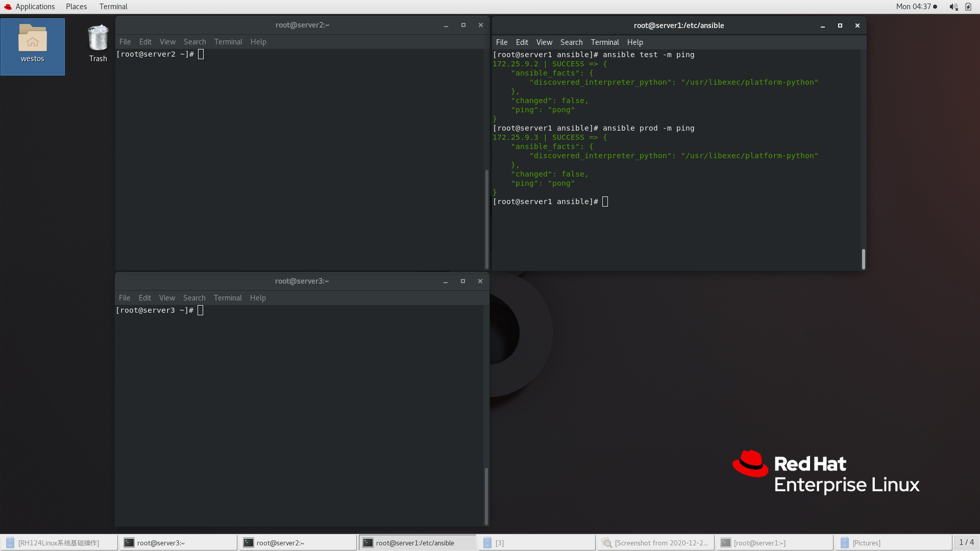Open Edit menu in server2 terminal
Viewport: 980px width, 551px height.
click(x=145, y=42)
